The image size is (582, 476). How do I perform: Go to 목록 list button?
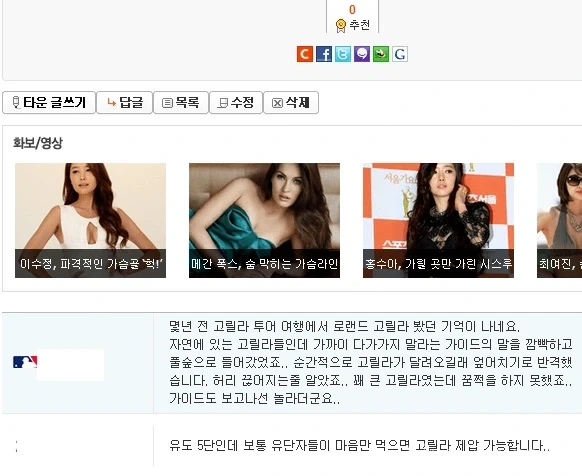[x=181, y=102]
